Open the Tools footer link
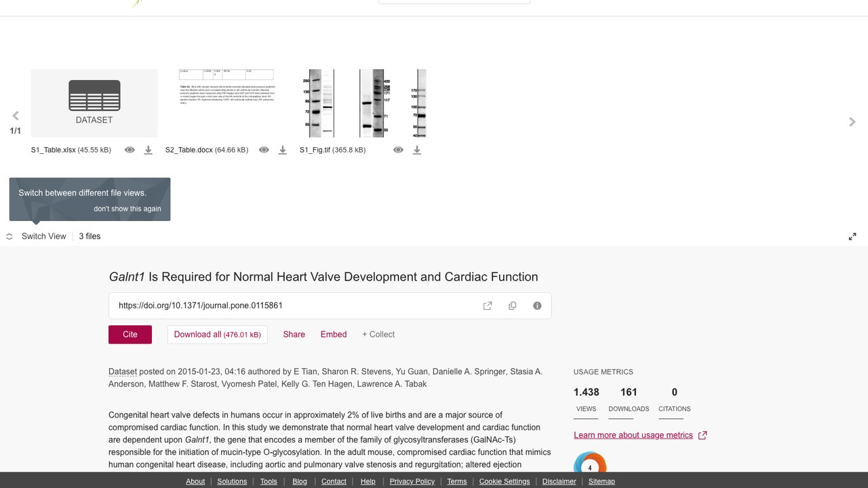868x488 pixels. [269, 481]
